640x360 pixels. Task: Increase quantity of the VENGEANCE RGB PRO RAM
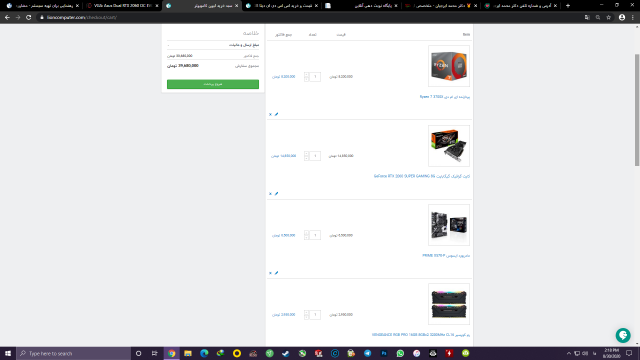tap(307, 312)
